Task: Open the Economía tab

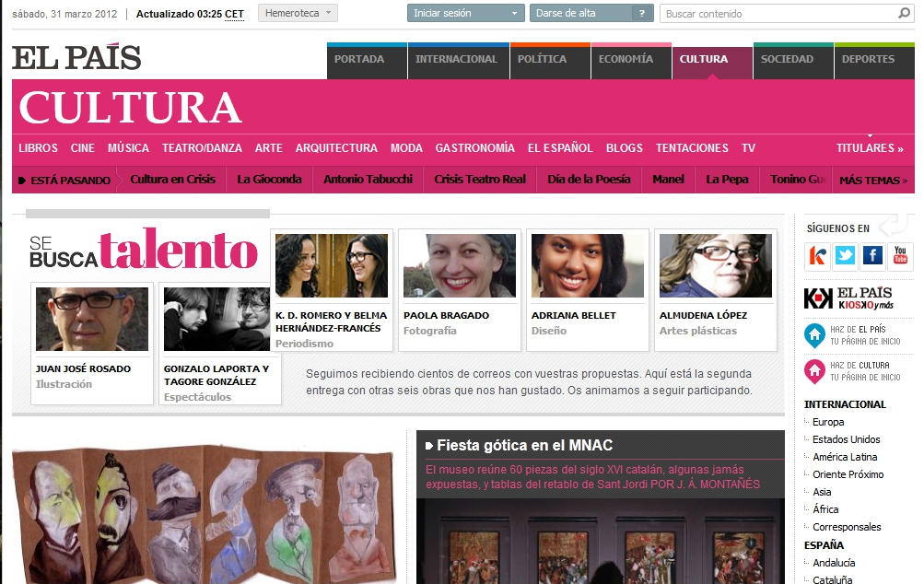Action: (631, 61)
